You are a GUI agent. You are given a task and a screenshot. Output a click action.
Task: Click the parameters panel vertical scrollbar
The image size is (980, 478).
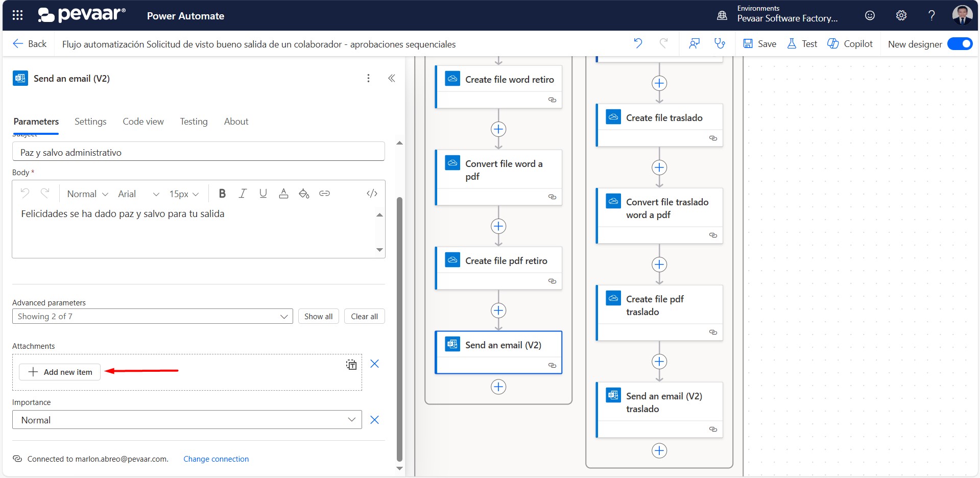coord(399,329)
